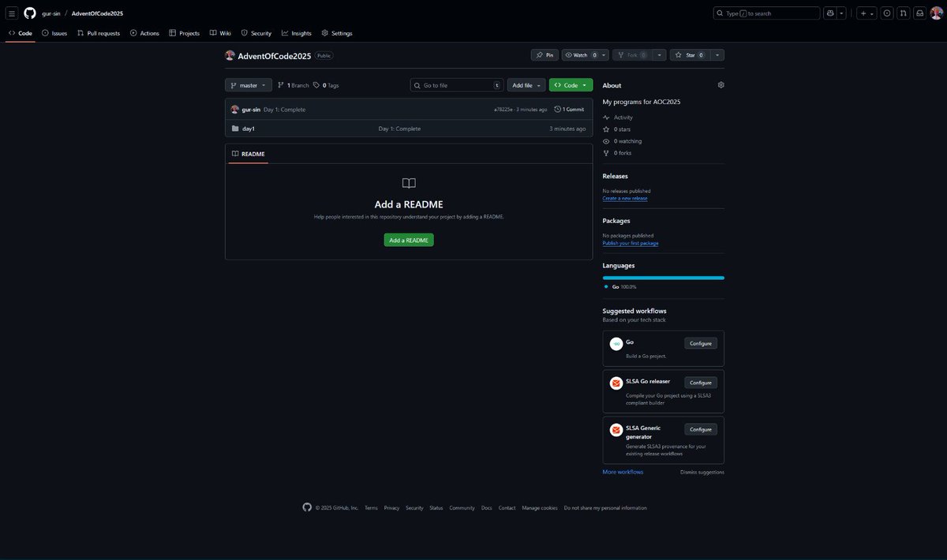View the 1 Commit history link
This screenshot has width=947, height=560.
click(569, 110)
